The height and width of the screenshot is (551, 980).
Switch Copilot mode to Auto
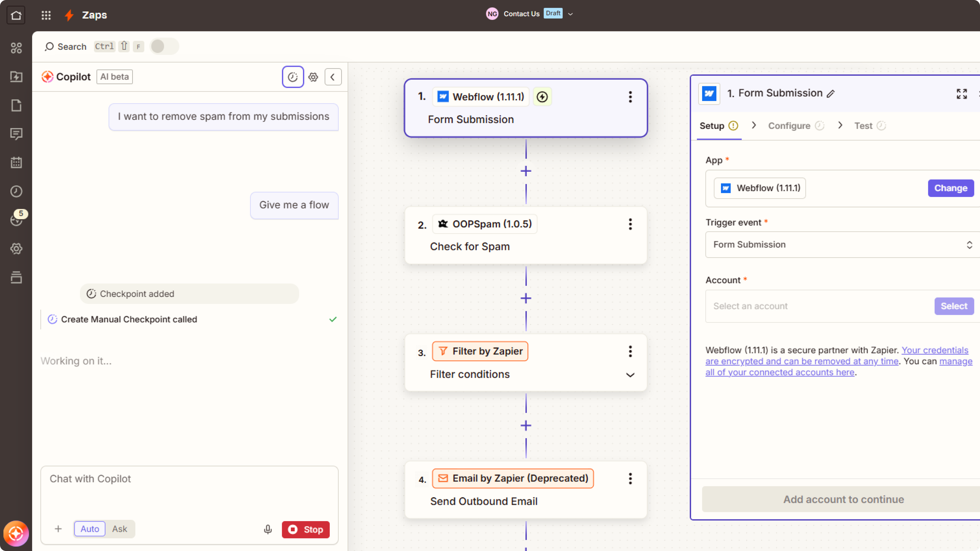point(90,529)
